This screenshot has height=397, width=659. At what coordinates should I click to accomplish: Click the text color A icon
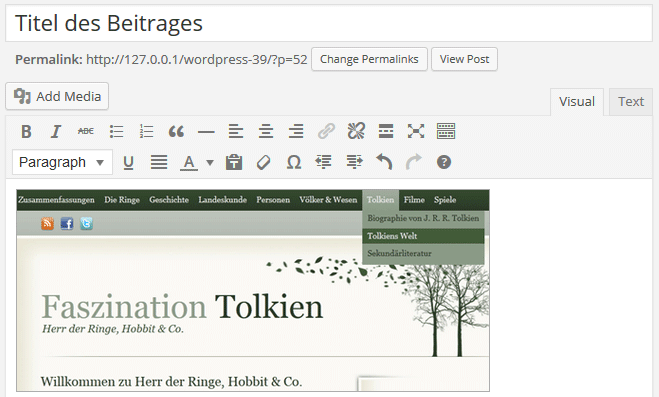pos(189,163)
